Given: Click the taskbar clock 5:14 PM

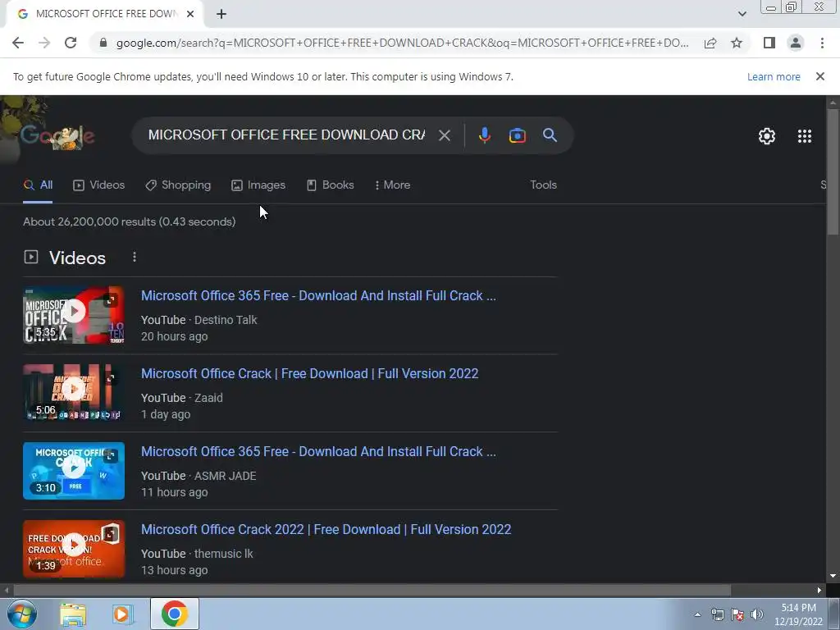Looking at the screenshot, I should click(x=798, y=614).
